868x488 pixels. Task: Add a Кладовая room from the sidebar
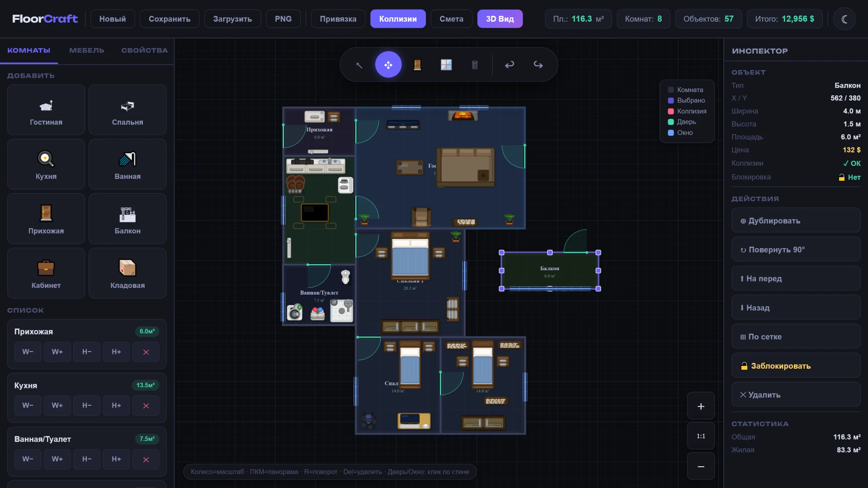(127, 273)
